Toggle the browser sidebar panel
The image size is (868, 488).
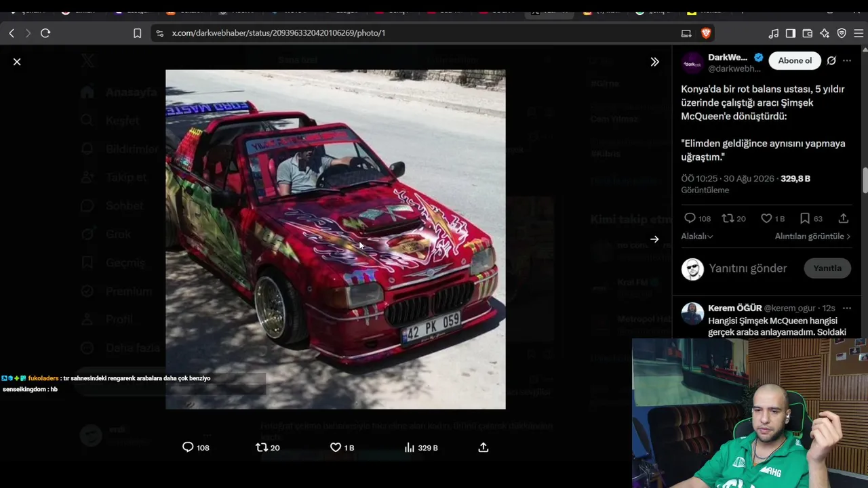(791, 33)
